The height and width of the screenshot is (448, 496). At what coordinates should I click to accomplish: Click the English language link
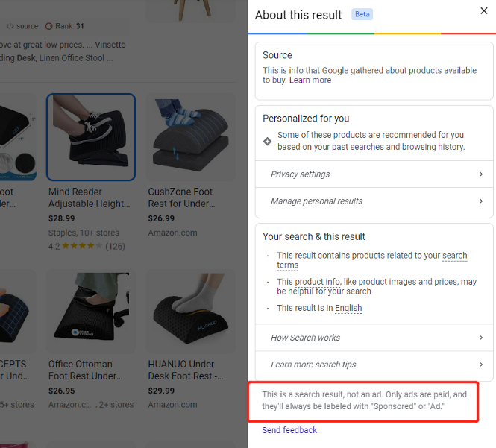point(348,308)
